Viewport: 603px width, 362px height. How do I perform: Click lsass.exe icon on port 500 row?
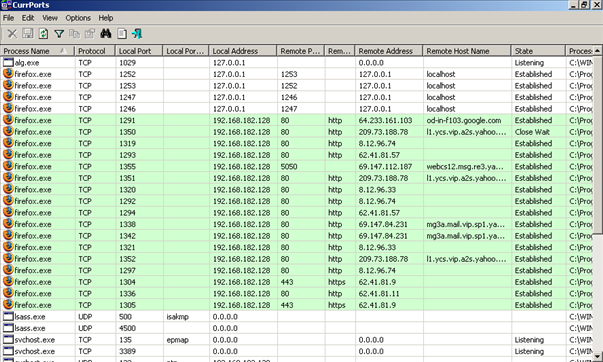pyautogui.click(x=8, y=316)
